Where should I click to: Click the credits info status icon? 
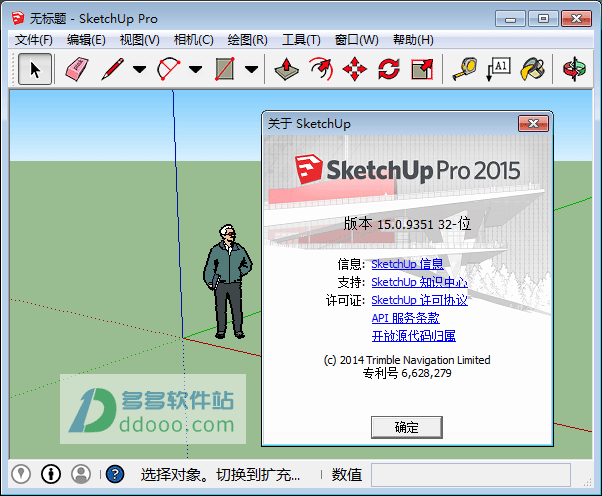tap(51, 474)
